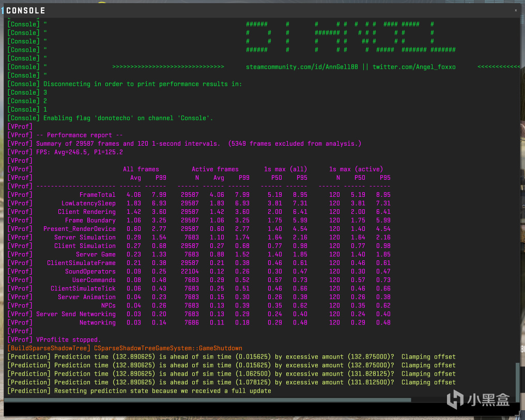Click the Networking row label in last table row
525x420 pixels.
coord(98,323)
